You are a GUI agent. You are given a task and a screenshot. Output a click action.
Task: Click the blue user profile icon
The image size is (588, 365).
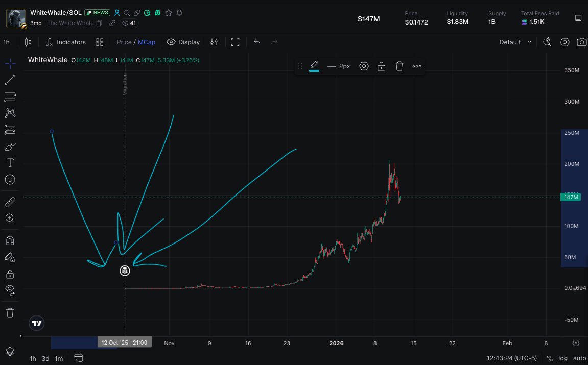tap(117, 13)
